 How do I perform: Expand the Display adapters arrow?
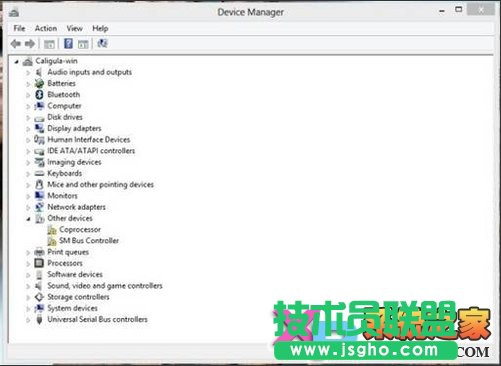click(x=28, y=129)
